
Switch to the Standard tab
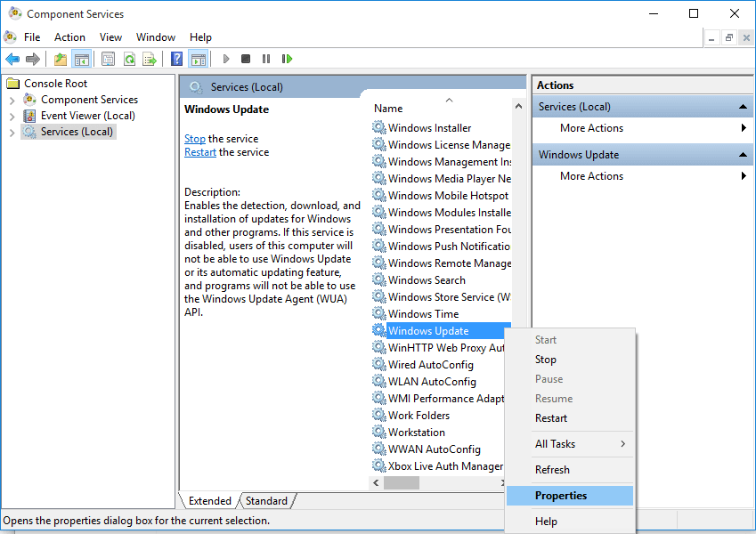pos(266,500)
